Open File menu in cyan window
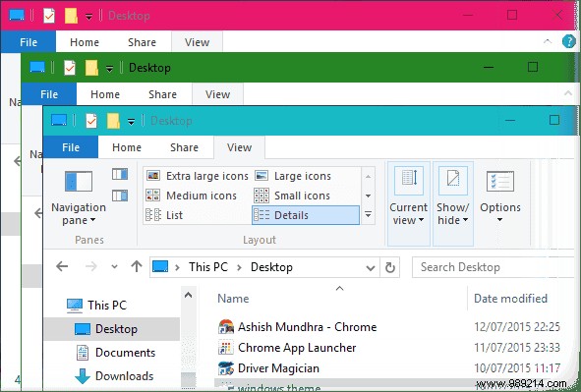This screenshot has width=581, height=392. tap(71, 147)
